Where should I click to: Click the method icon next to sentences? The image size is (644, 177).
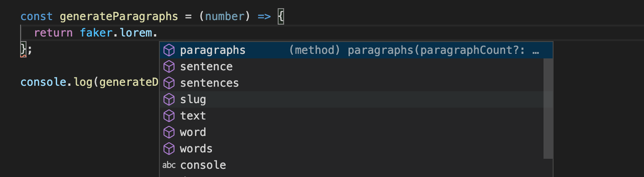click(x=169, y=83)
